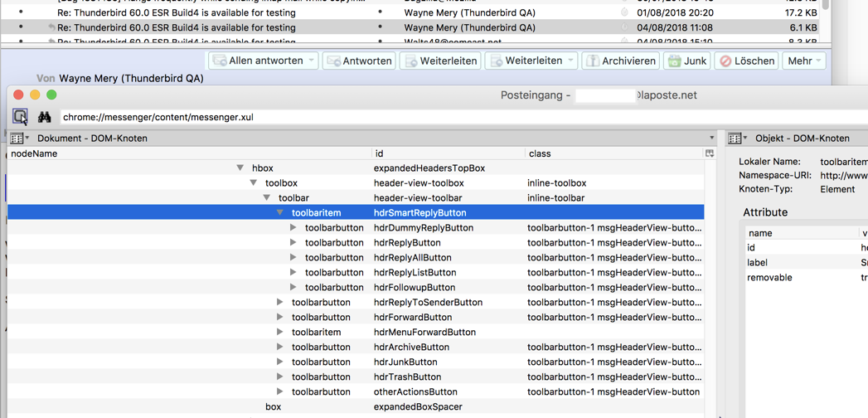Click the Archivieren button
The height and width of the screenshot is (418, 868).
tap(620, 61)
